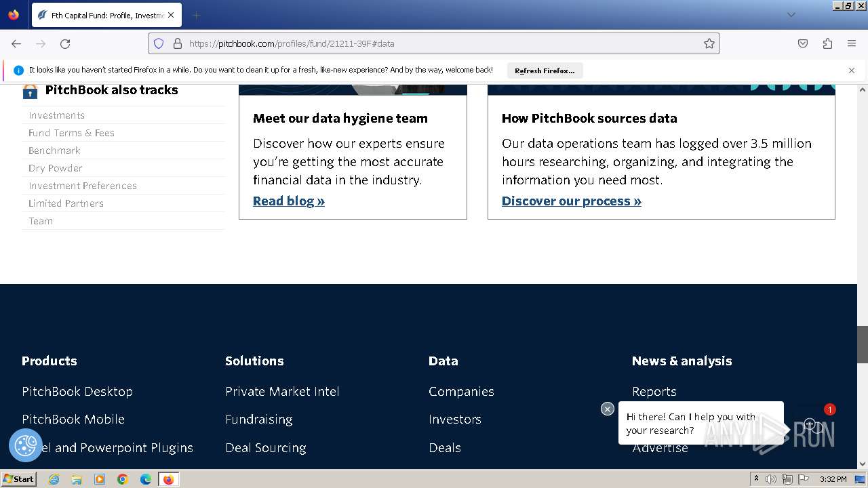Screen dimensions: 868x488
Task: Open Deals footer link
Action: pyautogui.click(x=445, y=447)
